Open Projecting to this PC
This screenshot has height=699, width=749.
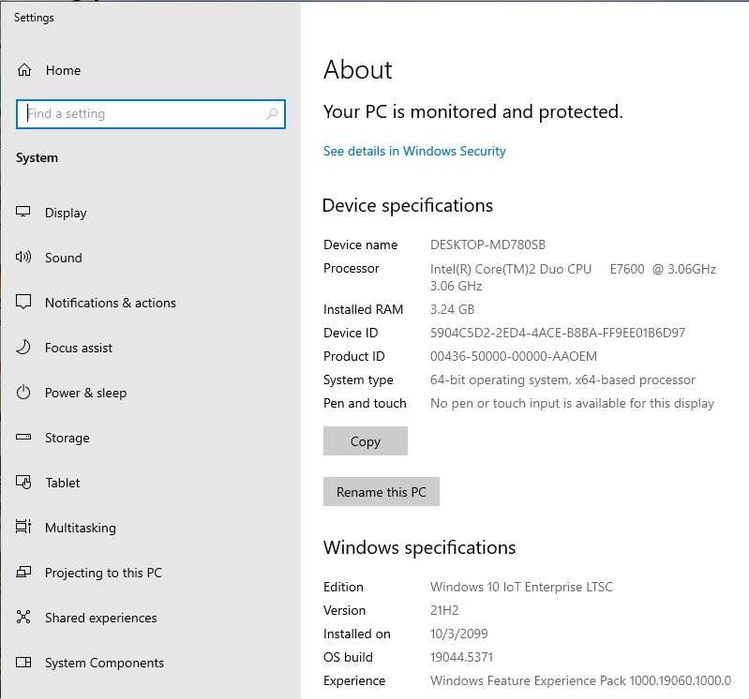point(103,572)
